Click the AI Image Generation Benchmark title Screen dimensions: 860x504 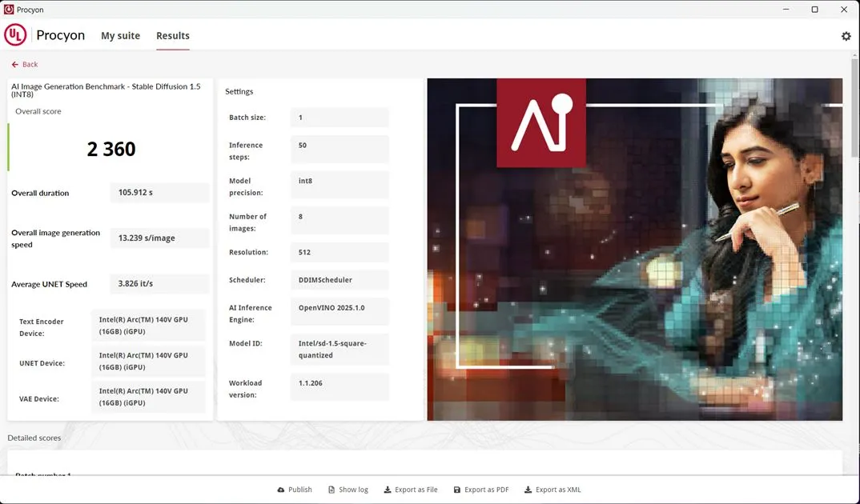pos(106,90)
